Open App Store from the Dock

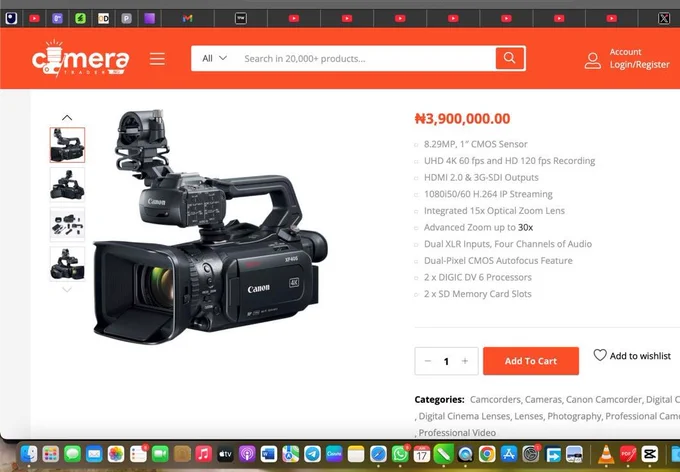pos(509,454)
